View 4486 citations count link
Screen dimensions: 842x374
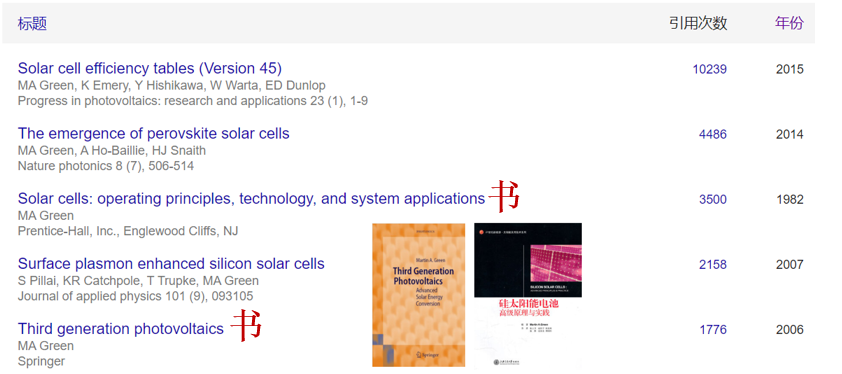[x=713, y=134]
